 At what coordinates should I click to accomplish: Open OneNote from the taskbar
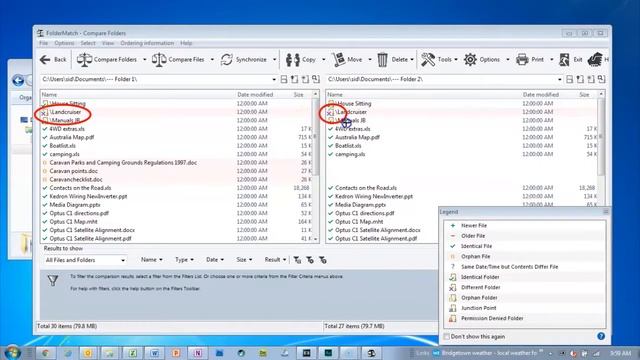[198, 353]
